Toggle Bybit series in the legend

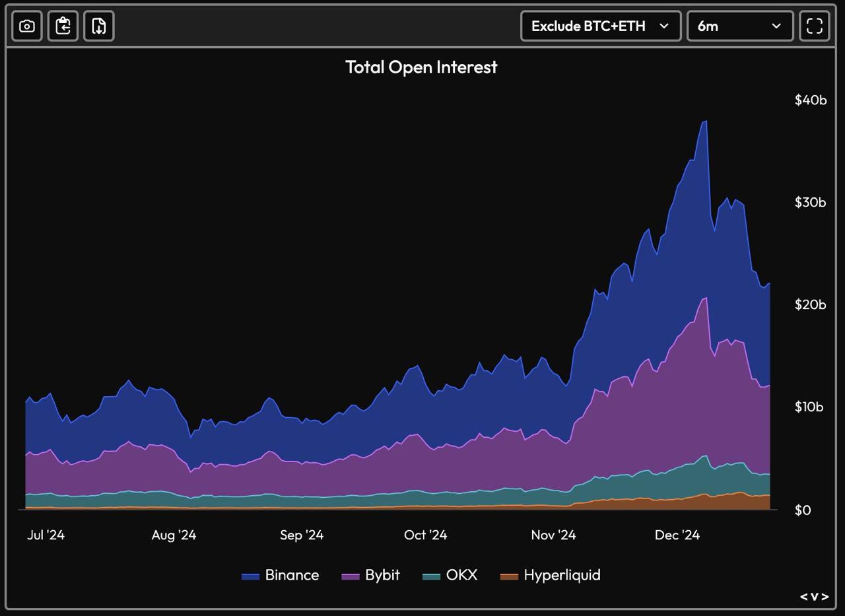tap(371, 575)
